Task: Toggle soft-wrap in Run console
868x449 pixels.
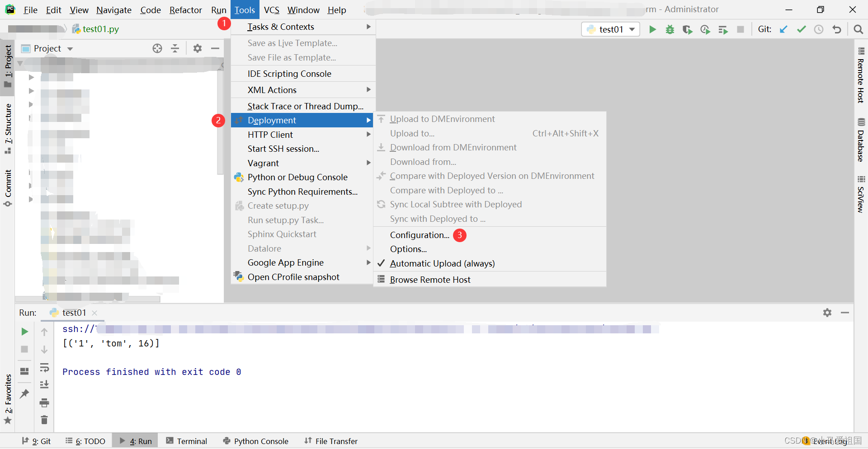Action: 44,367
